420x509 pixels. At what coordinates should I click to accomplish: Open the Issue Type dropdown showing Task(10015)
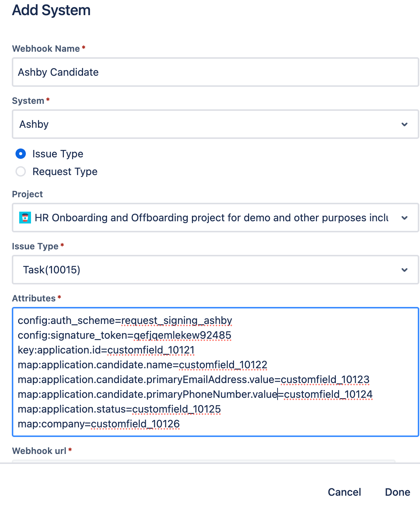(216, 270)
